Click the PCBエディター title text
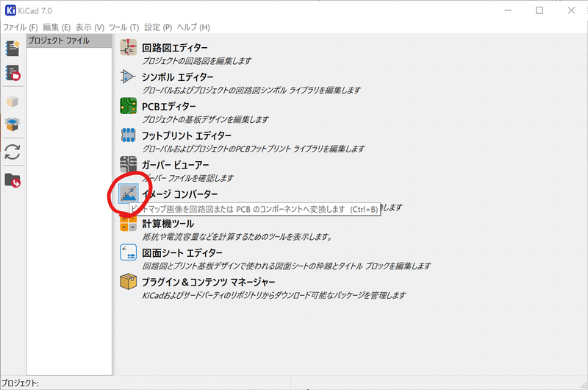 (x=169, y=107)
